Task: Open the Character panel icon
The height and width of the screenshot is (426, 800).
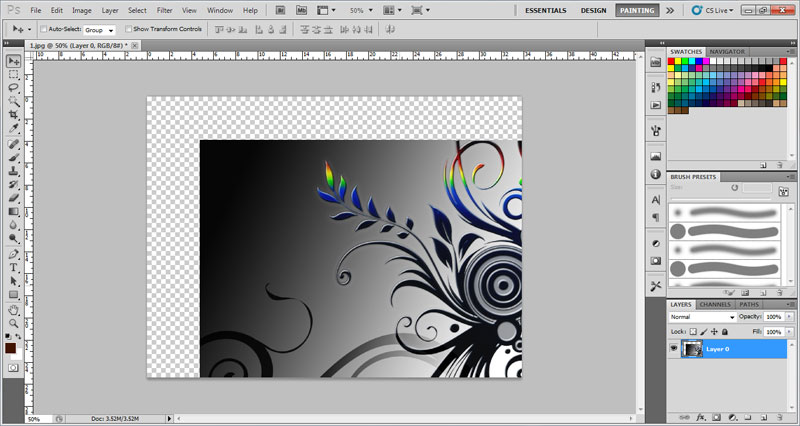Action: (656, 200)
